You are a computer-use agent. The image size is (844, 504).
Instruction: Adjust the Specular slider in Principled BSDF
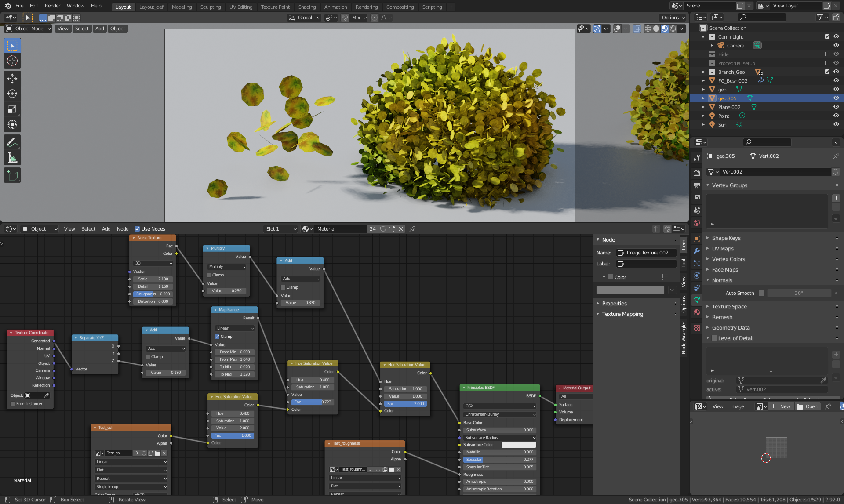point(499,460)
